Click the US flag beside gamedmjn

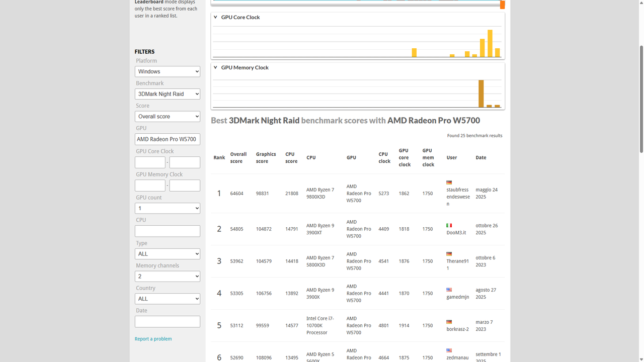[x=449, y=290]
